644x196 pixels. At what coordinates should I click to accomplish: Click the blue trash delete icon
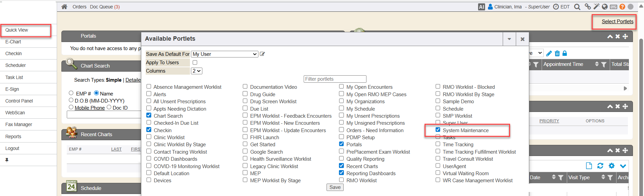557,53
